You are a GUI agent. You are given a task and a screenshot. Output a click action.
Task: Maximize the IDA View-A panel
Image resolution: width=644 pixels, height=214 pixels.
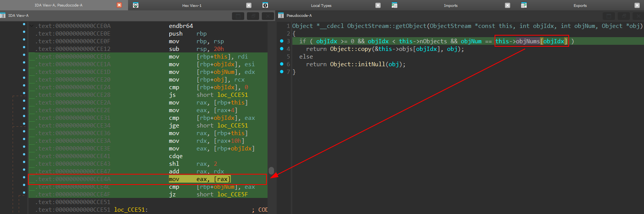(238, 16)
